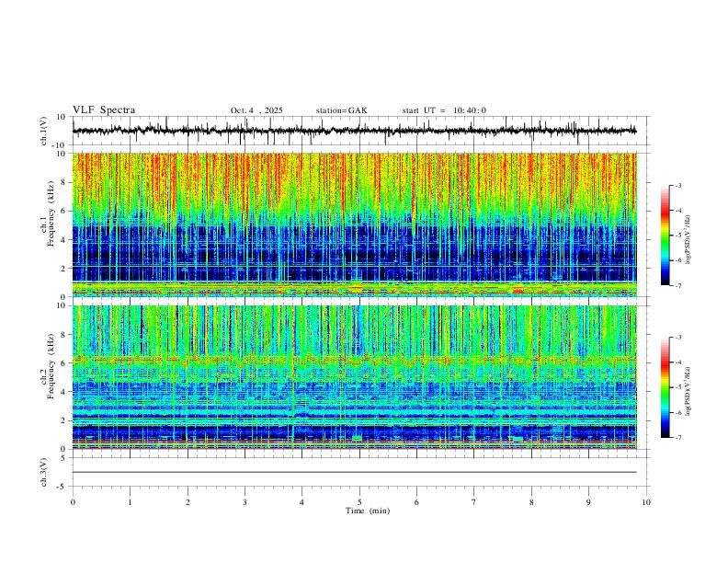Click the "-5" tick on ch.3(V) axis
728x563 pixels.
pos(63,487)
